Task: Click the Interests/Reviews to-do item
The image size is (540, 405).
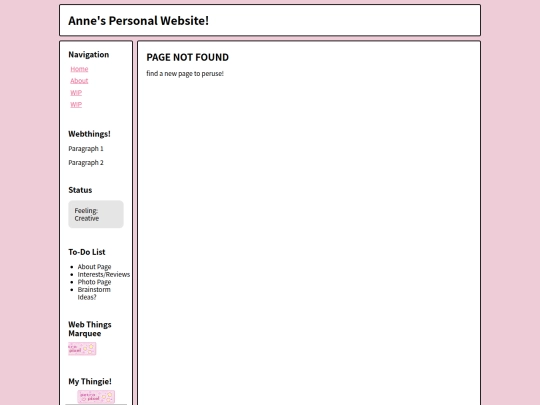Action: (x=104, y=274)
